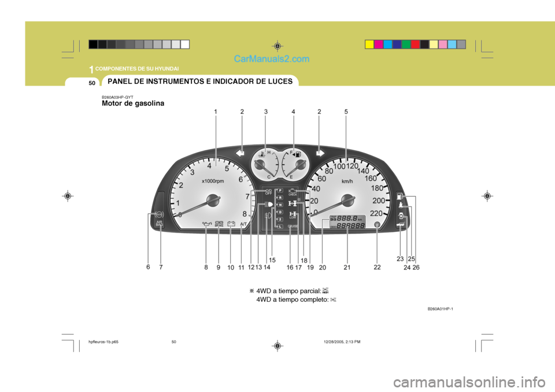Screen dimensions: 555x392
Task: Click the 4WD a tiempo completo text
Action: pos(293,299)
